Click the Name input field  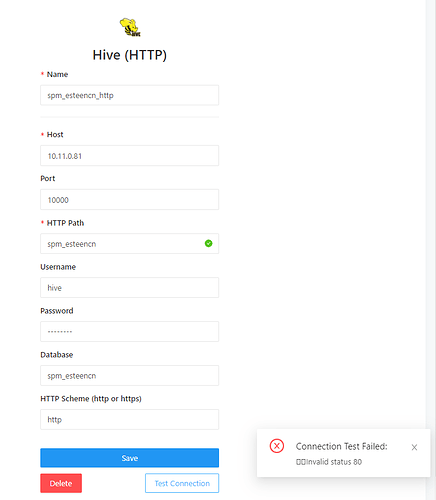click(129, 95)
